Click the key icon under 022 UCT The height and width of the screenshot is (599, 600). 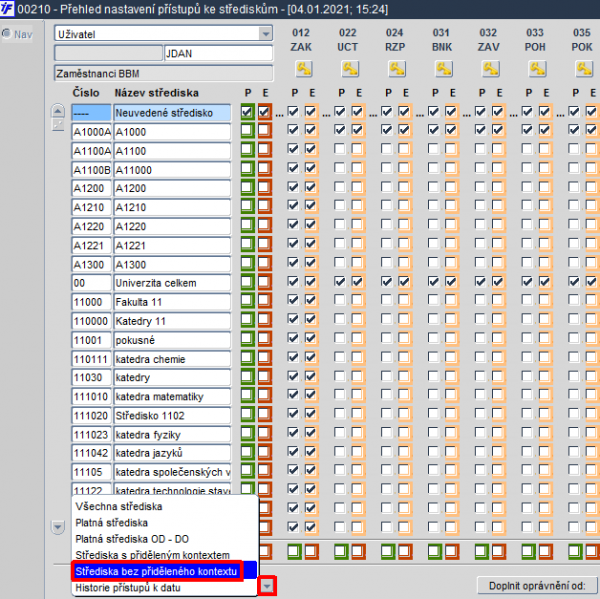tap(350, 69)
